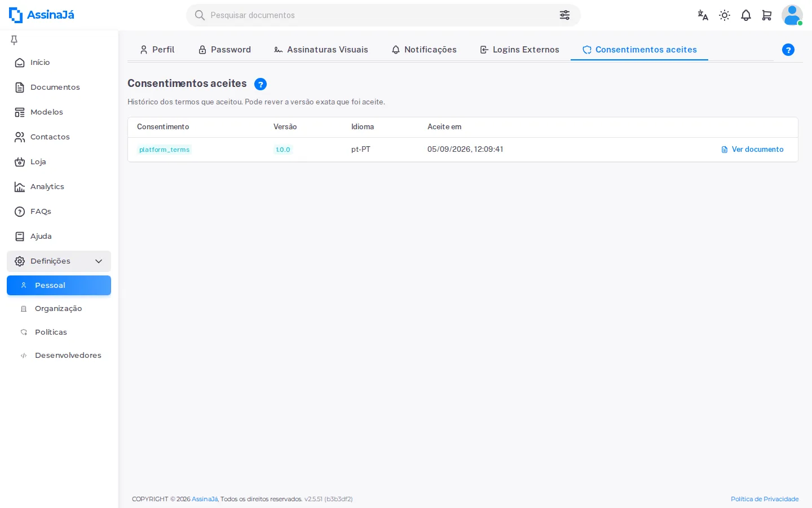Select Desenvolvedores settings submenu
This screenshot has height=508, width=812.
tap(59, 356)
